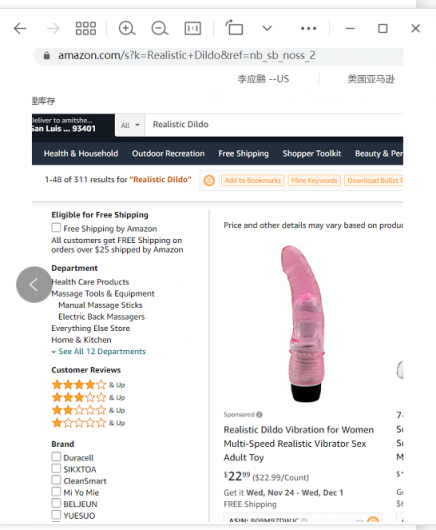Open the thumbnail grid view icon
This screenshot has width=436, height=530.
[x=86, y=28]
